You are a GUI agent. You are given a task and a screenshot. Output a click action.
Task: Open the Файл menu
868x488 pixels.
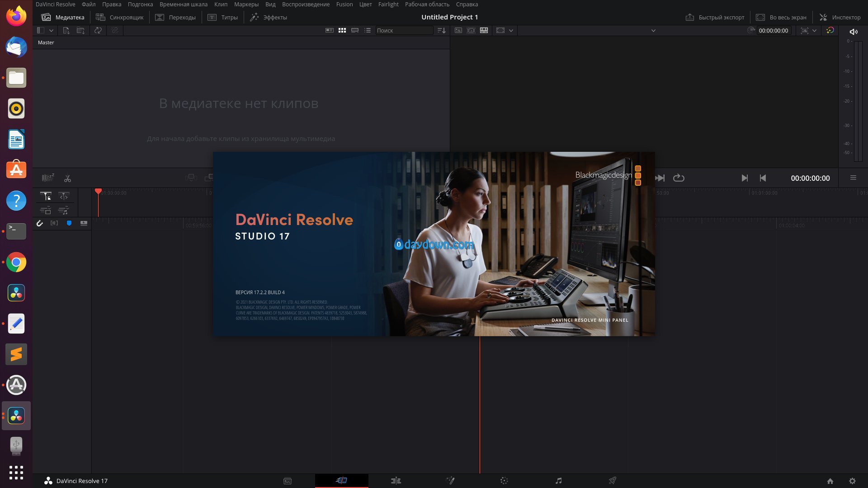89,5
